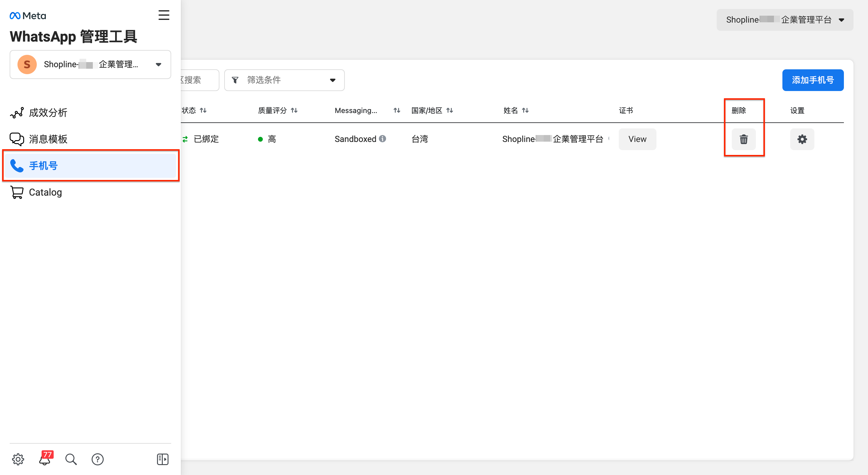Open phone number settings gear

coord(802,139)
